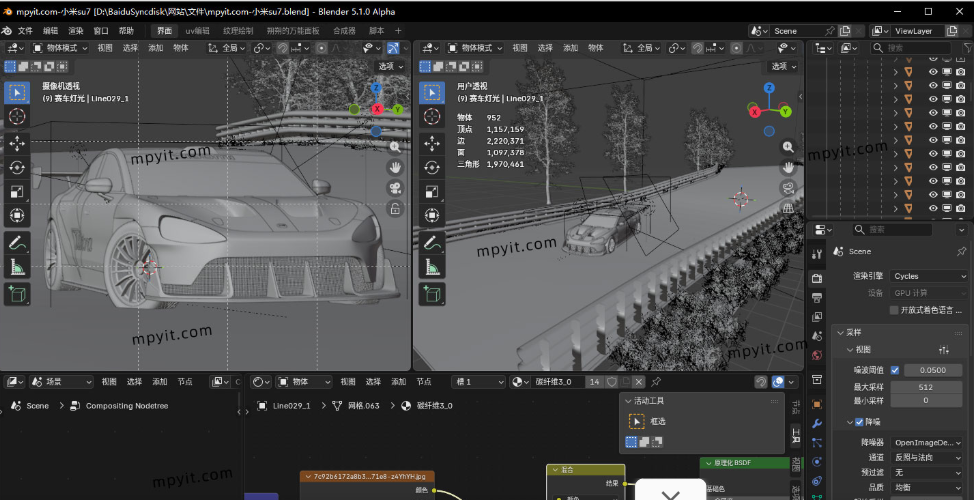Viewport: 974px width, 500px height.
Task: Uncheck the 噪波阈值 checkbox
Action: pyautogui.click(x=894, y=370)
